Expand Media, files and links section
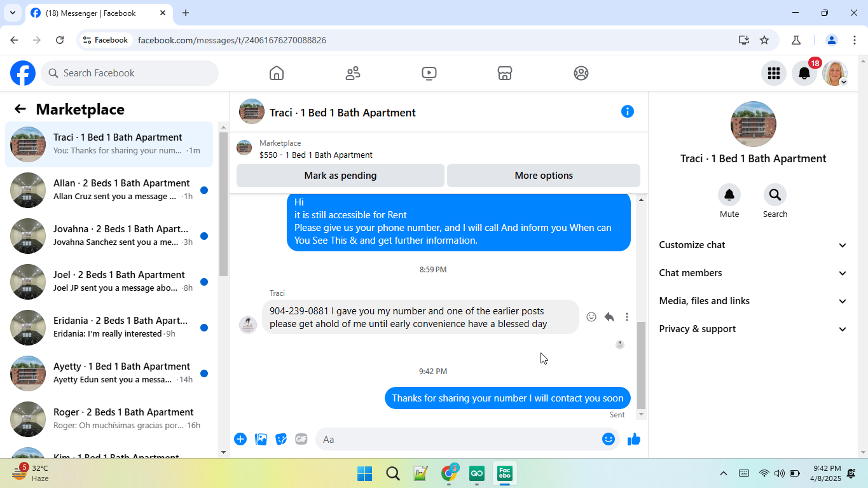868x488 pixels. (754, 301)
